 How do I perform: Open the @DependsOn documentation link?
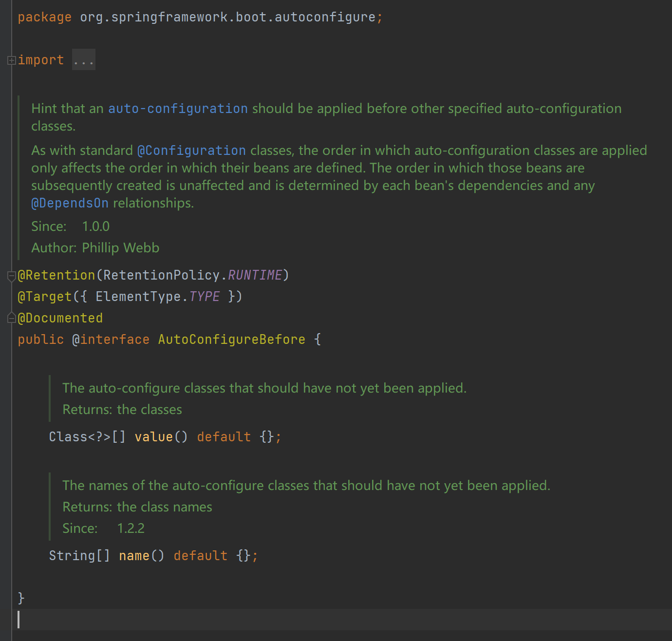coord(70,203)
